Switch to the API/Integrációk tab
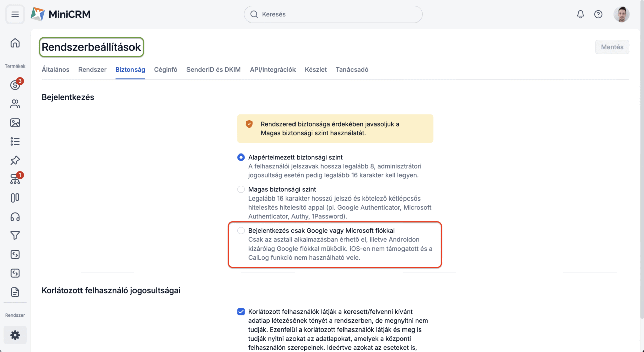Screen dimensions: 644x352 coord(273,70)
